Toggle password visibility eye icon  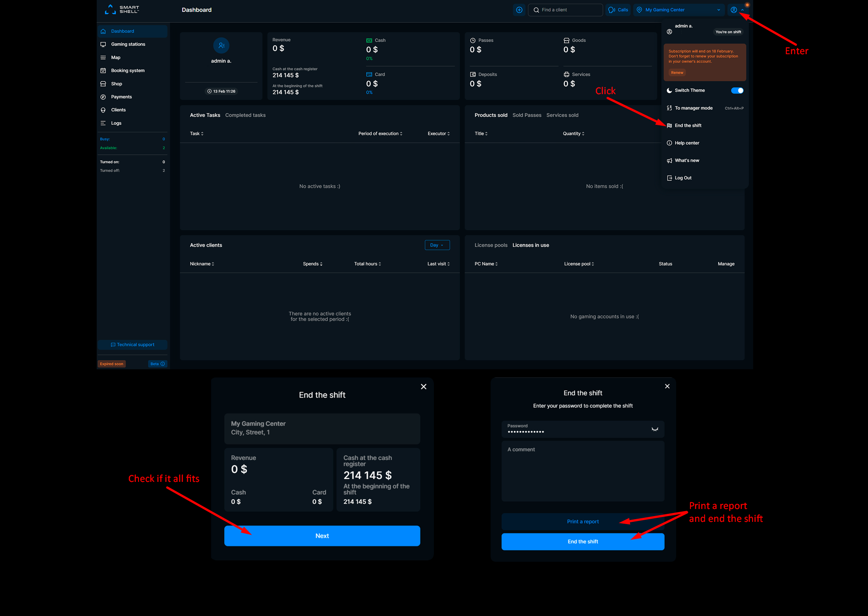click(x=654, y=429)
